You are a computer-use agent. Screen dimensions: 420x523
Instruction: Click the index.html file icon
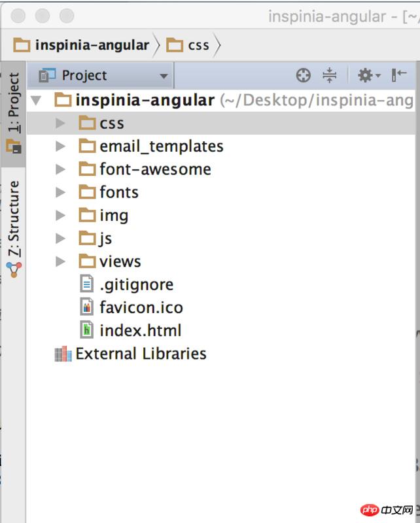point(87,330)
